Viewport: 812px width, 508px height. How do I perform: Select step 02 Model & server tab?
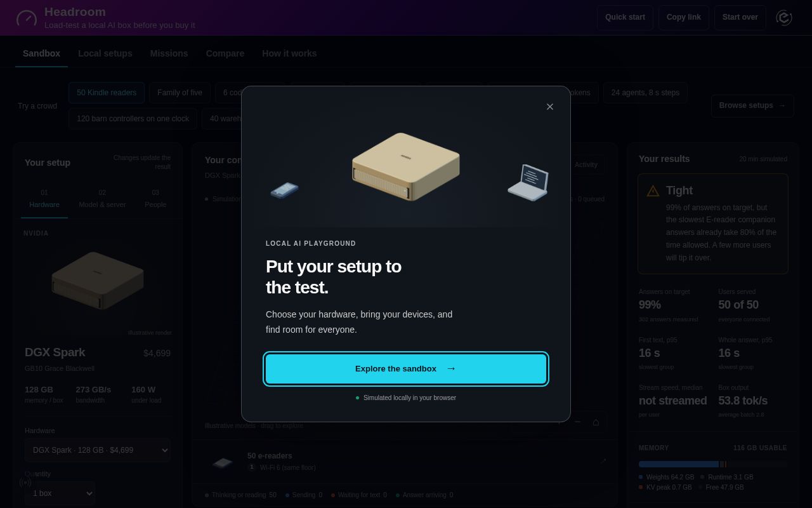102,199
